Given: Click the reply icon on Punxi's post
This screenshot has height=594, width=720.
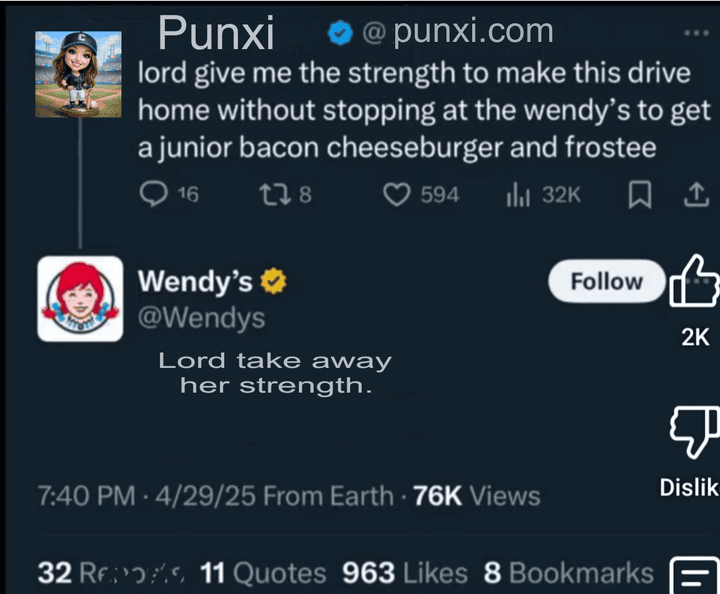Looking at the screenshot, I should (153, 195).
